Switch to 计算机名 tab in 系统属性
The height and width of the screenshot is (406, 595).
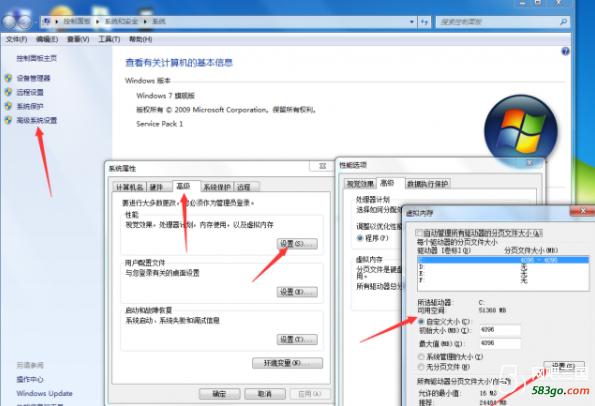click(x=129, y=187)
